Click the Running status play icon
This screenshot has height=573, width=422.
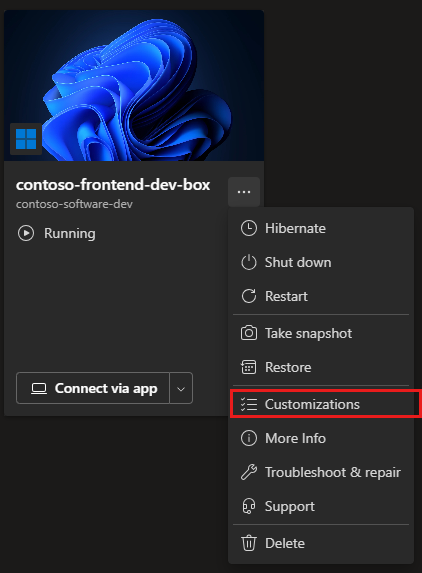(x=26, y=233)
